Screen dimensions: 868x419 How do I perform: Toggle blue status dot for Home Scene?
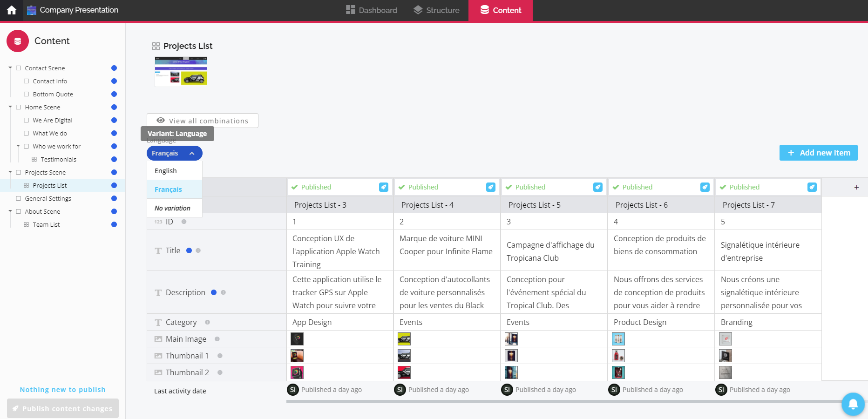pyautogui.click(x=114, y=107)
